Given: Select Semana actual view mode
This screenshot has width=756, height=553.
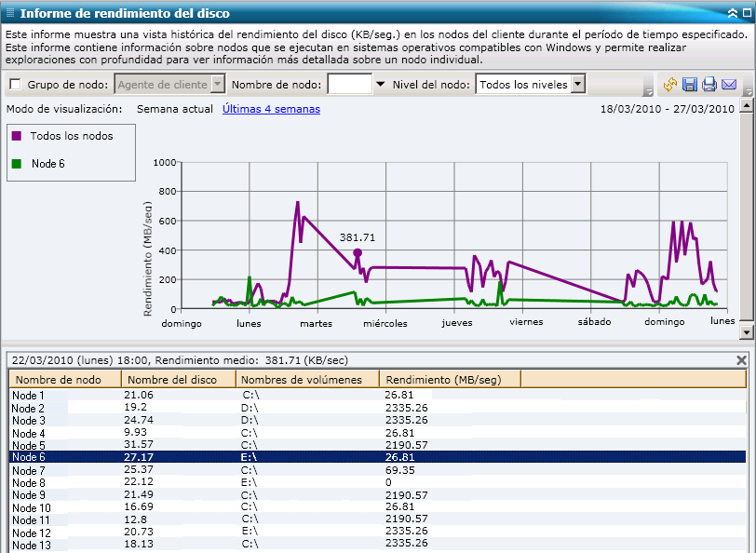Looking at the screenshot, I should click(175, 109).
